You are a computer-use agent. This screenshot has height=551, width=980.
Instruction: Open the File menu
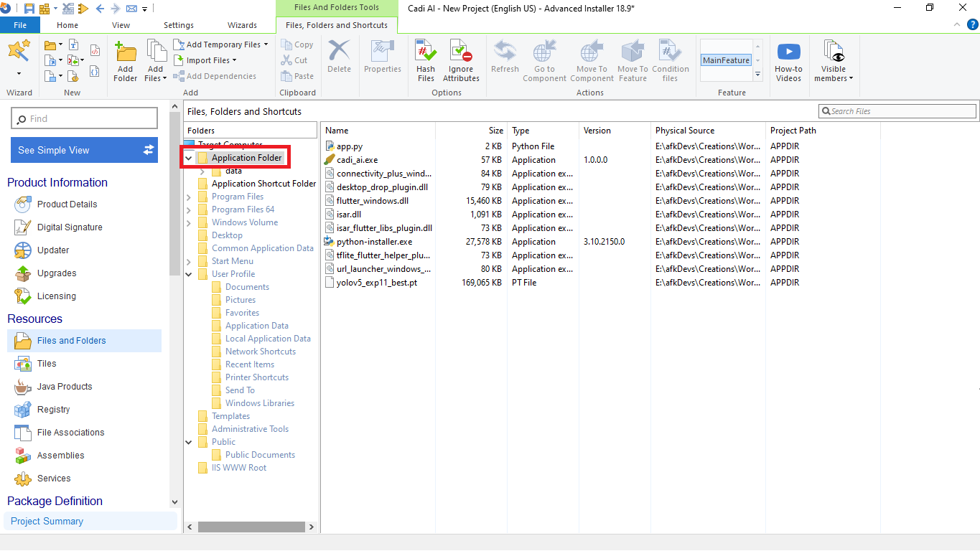20,25
